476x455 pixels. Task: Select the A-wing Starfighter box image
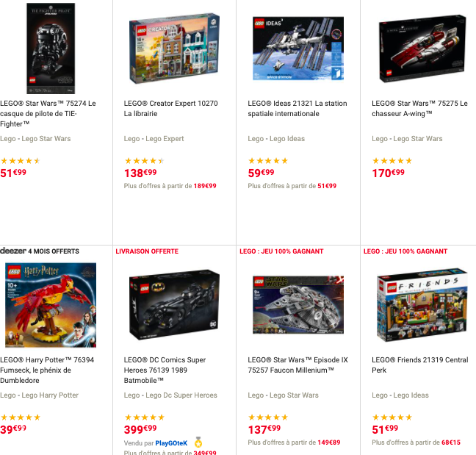point(422,49)
